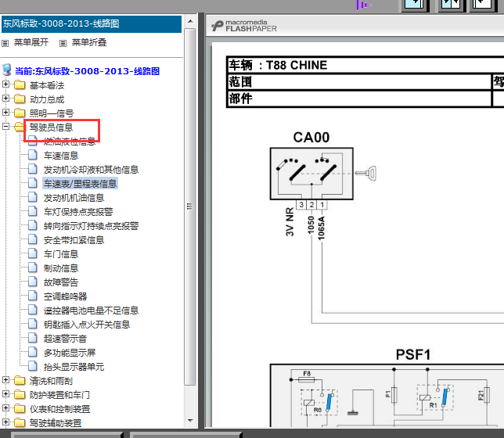Select the 东风标致-3008-2013-线路图 header bar
504x438 pixels.
pyautogui.click(x=92, y=24)
